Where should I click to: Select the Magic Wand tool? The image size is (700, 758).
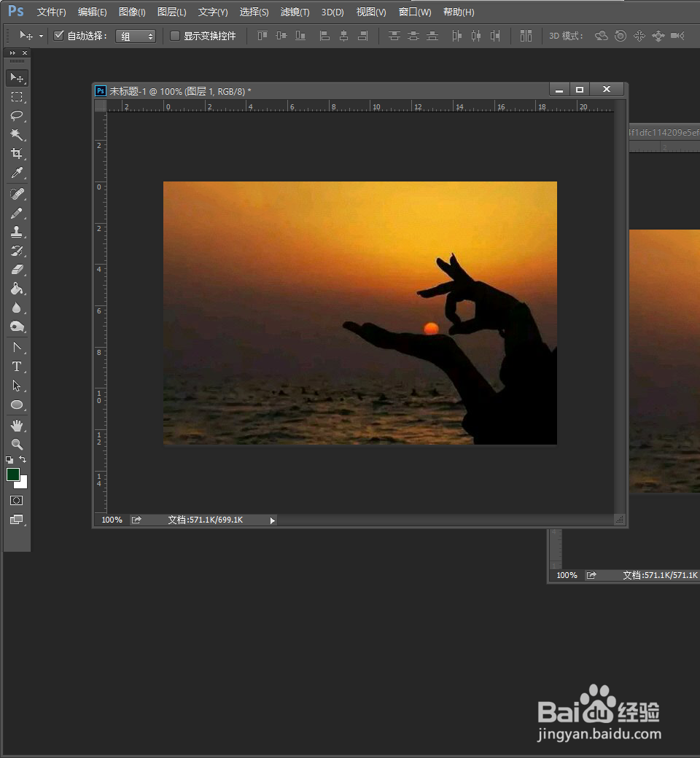[17, 135]
